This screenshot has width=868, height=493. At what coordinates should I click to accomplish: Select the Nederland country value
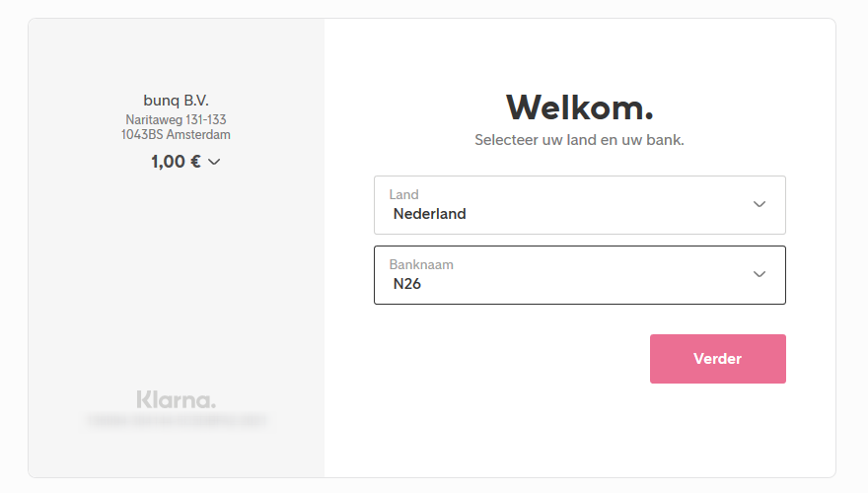click(429, 214)
